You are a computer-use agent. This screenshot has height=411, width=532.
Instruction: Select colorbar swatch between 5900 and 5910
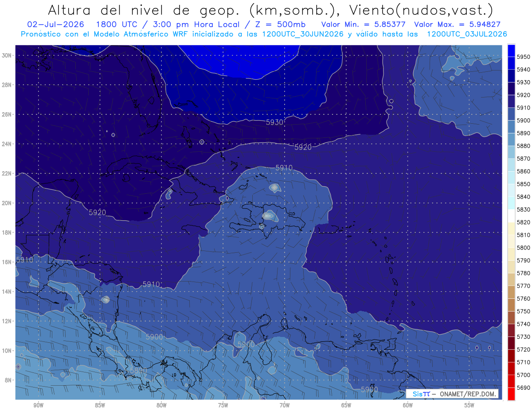tap(511, 114)
